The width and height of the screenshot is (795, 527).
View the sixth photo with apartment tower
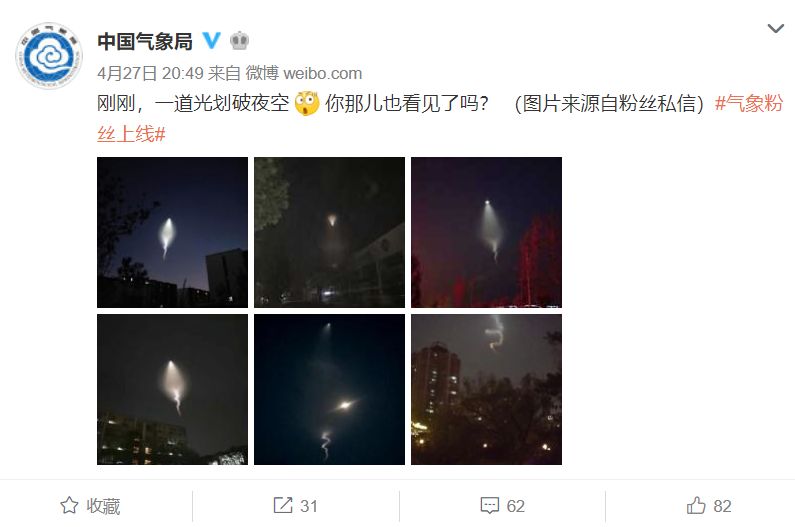486,390
